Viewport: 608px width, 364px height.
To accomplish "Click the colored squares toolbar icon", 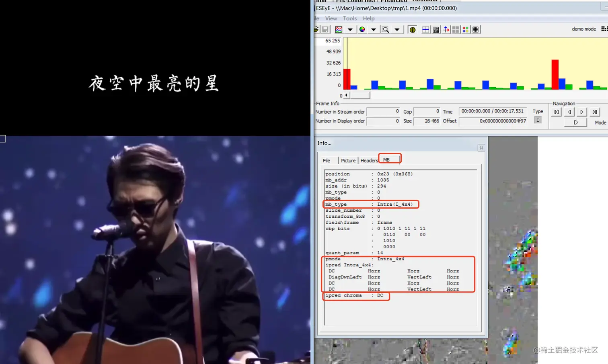I will 466,29.
